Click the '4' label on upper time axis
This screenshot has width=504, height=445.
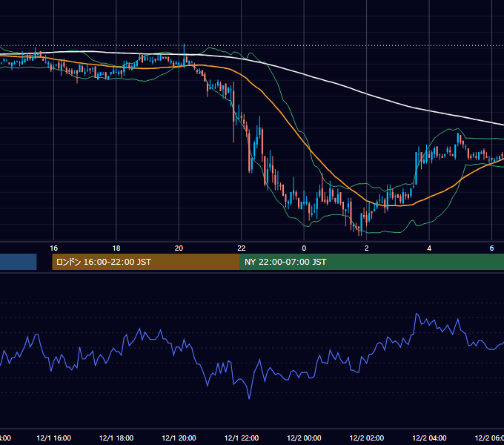click(429, 248)
